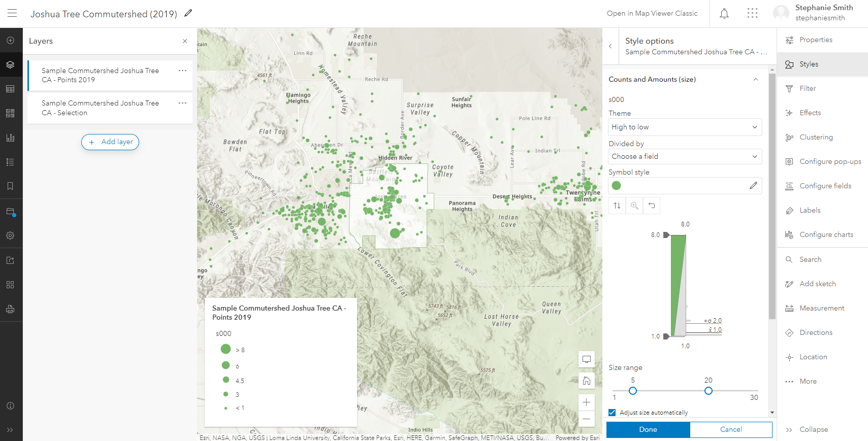Open the app launcher grid icon
Image resolution: width=868 pixels, height=441 pixels.
[752, 14]
